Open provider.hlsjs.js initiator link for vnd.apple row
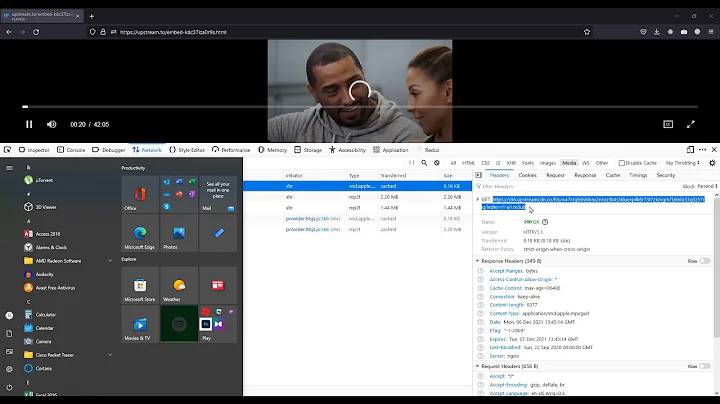 307,219
